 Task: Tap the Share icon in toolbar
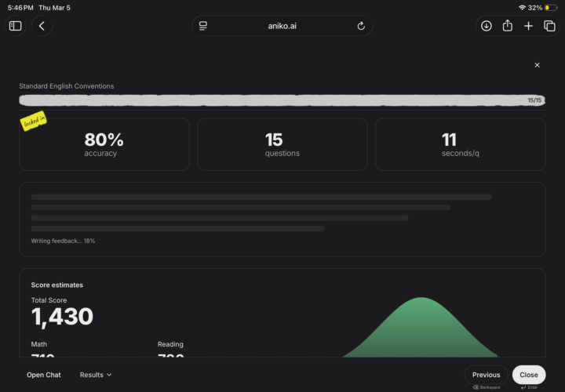tap(508, 26)
